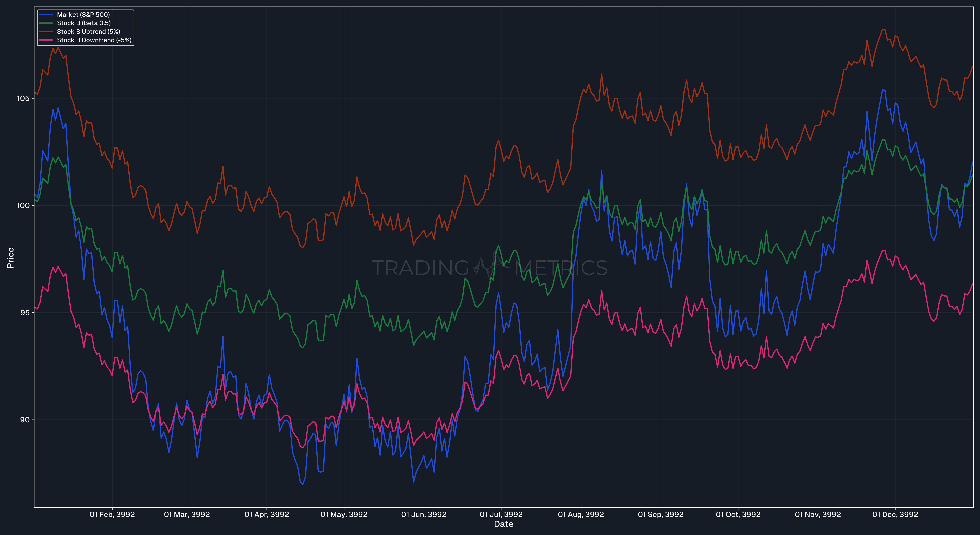Image resolution: width=980 pixels, height=535 pixels.
Task: Click the orange Uptrend line swatch in legend
Action: click(46, 32)
